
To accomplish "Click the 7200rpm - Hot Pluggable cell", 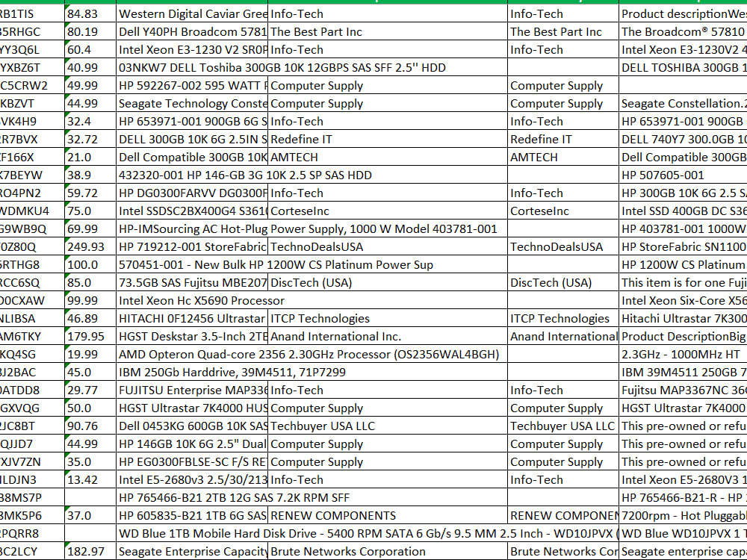I will 683,516.
